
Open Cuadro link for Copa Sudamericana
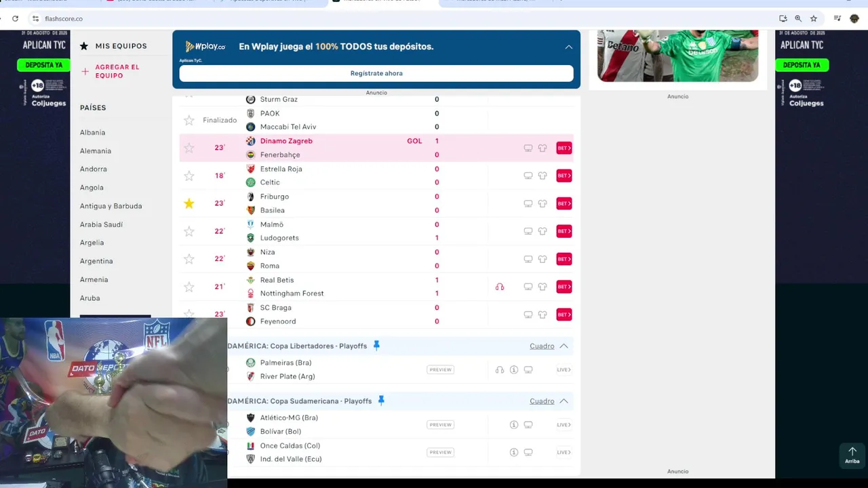click(542, 401)
